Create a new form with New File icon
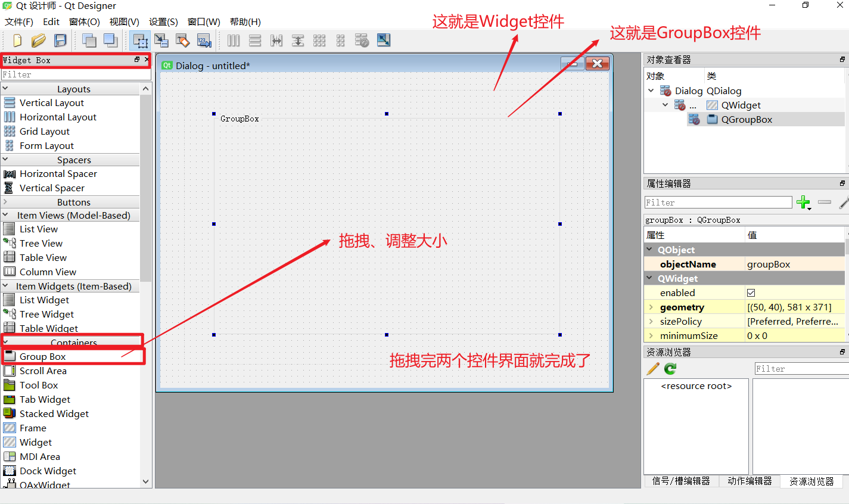849x504 pixels. [17, 41]
